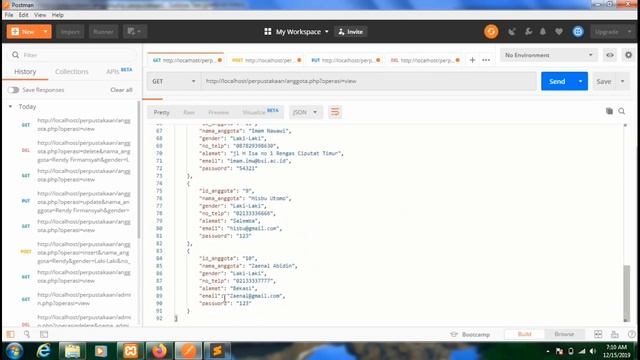Open Sublime Text from taskbar
The height and width of the screenshot is (360, 640).
(217, 351)
